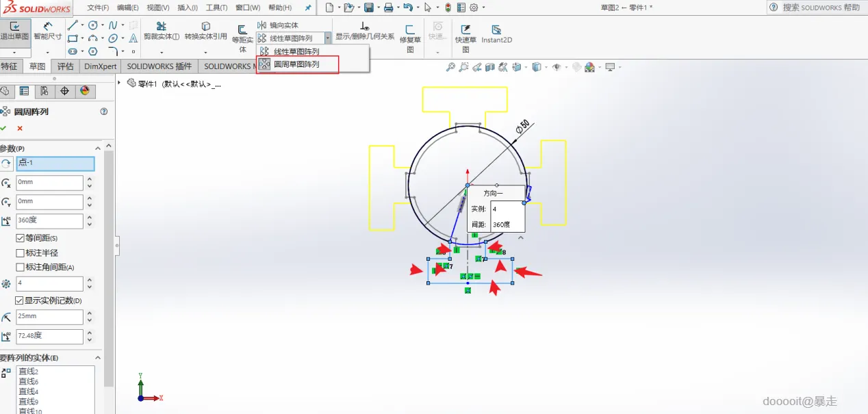Select 圆周草图阵列 from the dropdown list
868x414 pixels.
point(297,65)
